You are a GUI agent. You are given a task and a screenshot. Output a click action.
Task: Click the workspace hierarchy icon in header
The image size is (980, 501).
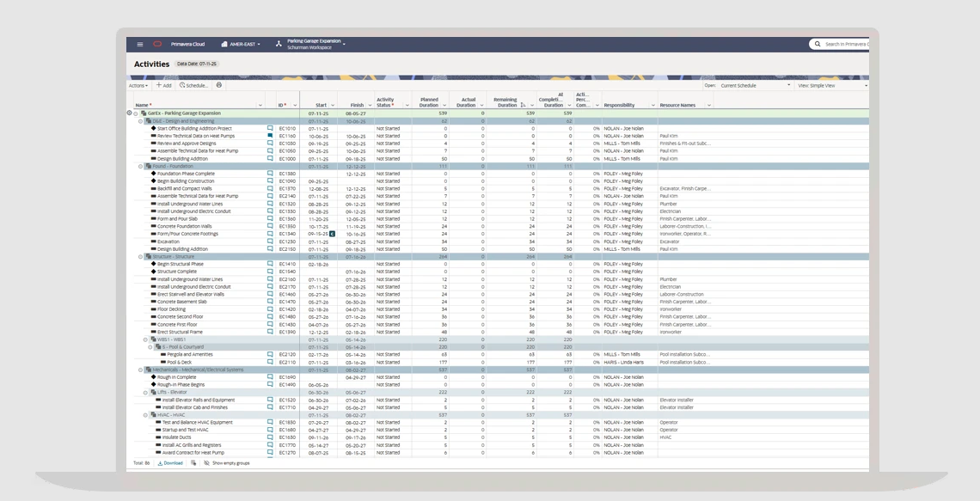click(279, 45)
